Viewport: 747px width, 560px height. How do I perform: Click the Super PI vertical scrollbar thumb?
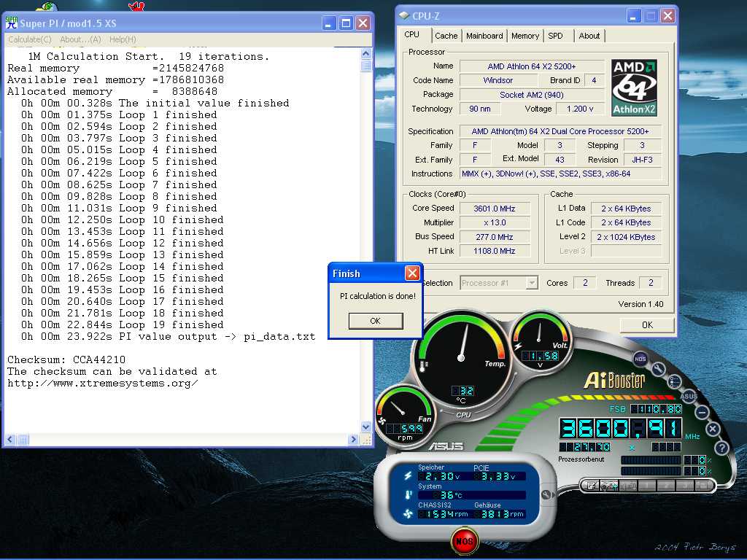366,65
